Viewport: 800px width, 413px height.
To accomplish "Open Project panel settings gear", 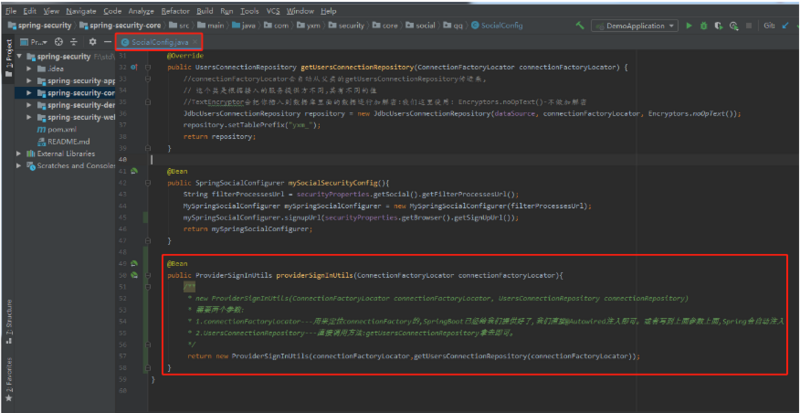I will coord(93,42).
